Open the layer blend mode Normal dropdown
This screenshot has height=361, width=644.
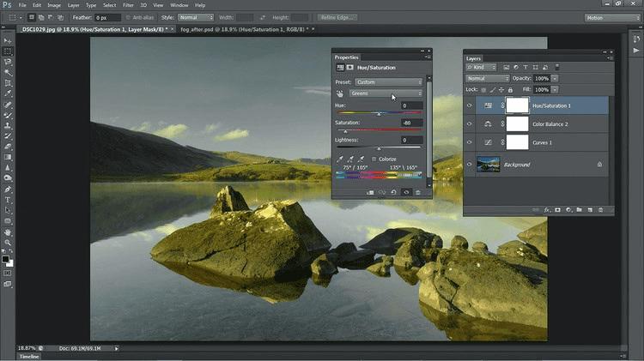[x=488, y=78]
